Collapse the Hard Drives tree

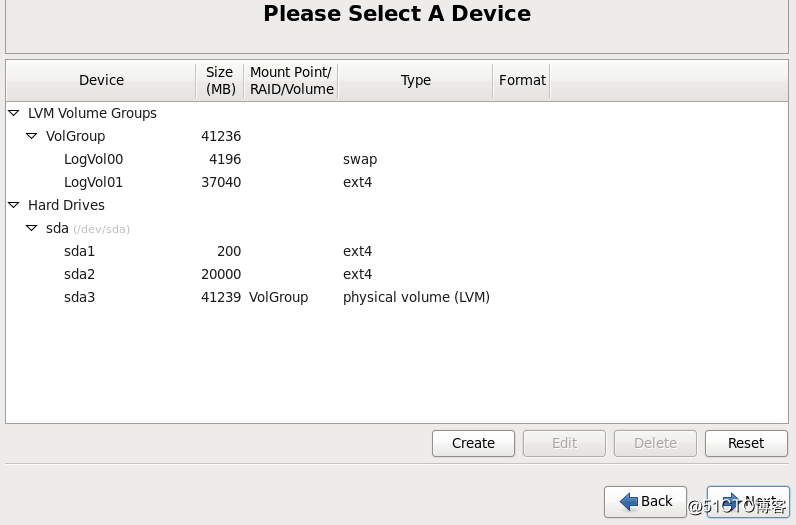coord(14,205)
